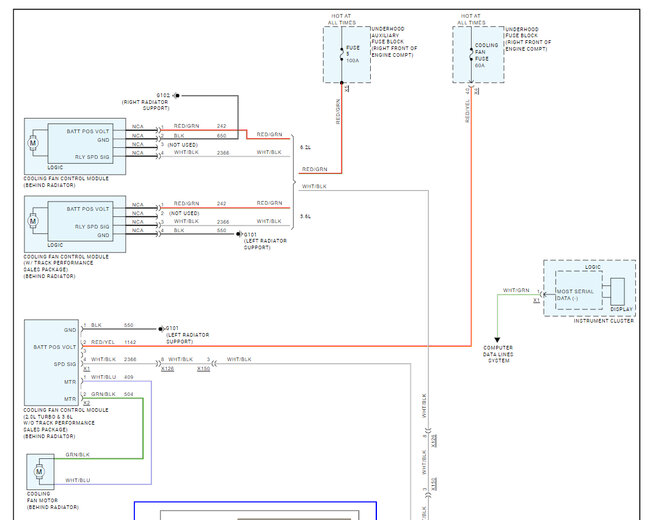Click the vertical X126 label on right wire
This screenshot has height=520, width=650.
[x=434, y=441]
